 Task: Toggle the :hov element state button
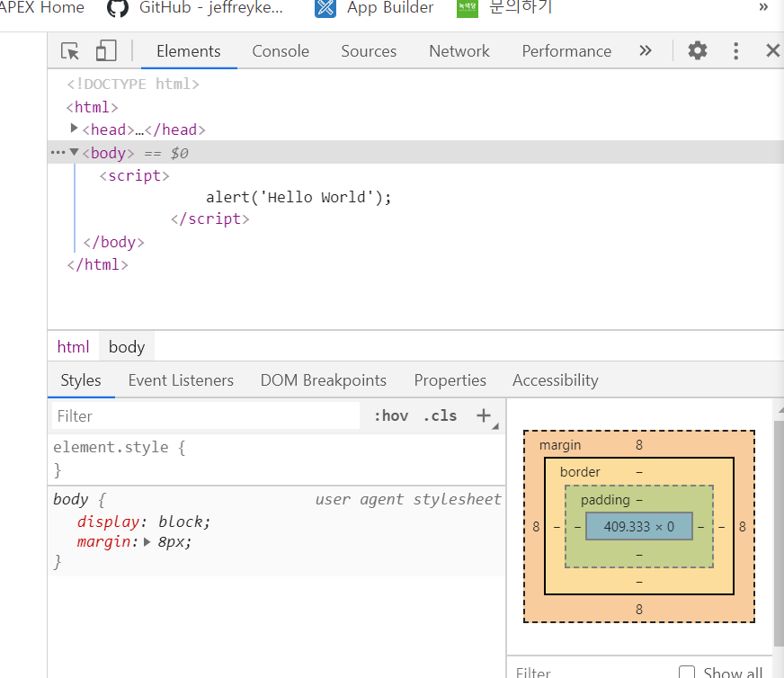[x=391, y=416]
